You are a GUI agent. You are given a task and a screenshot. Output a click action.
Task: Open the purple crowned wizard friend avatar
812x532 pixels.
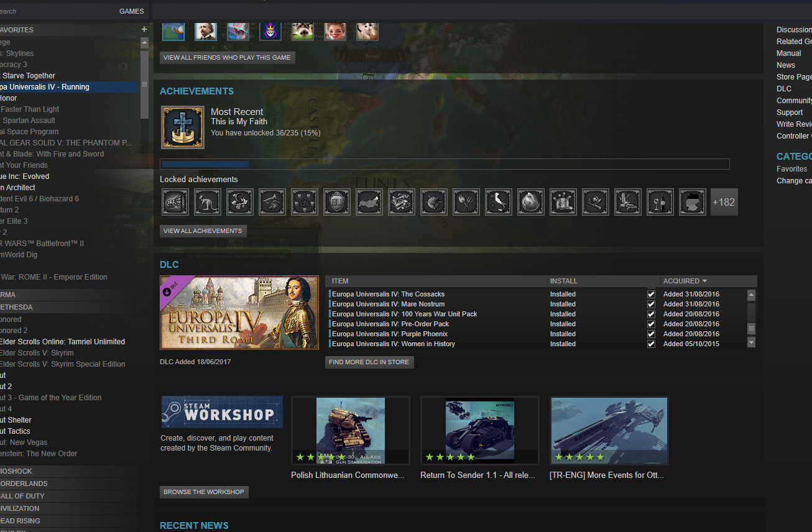270,30
